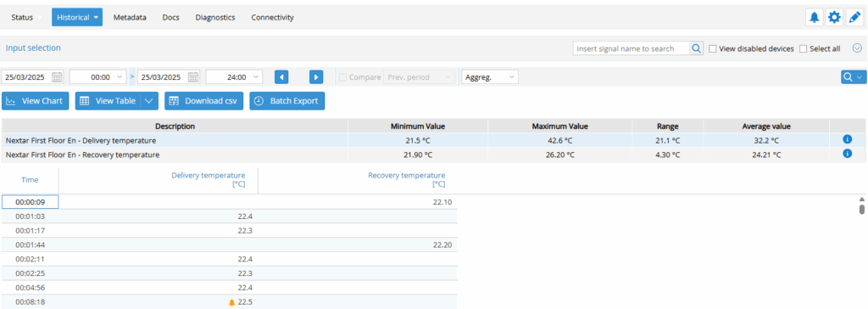868x309 pixels.
Task: Go to the next period arrow
Action: coord(316,77)
